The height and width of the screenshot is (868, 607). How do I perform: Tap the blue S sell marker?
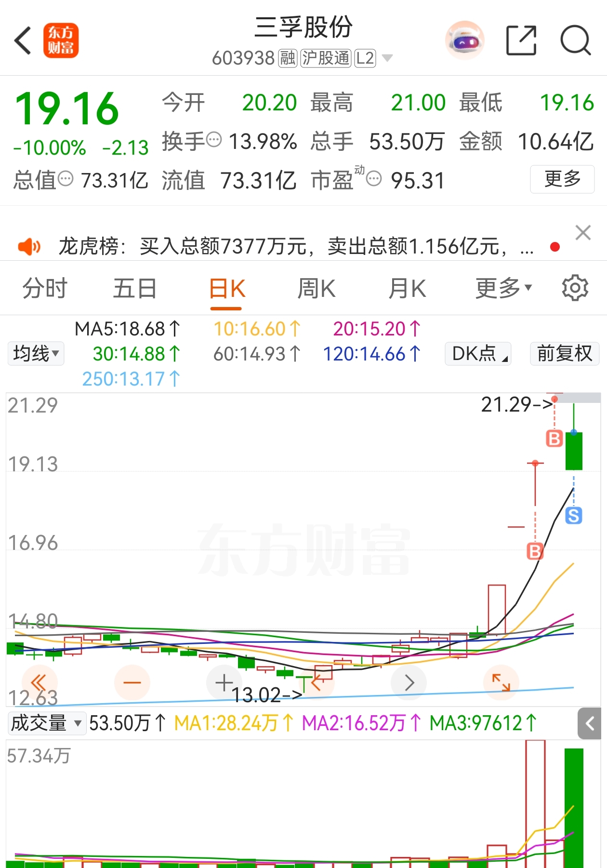pos(573,516)
